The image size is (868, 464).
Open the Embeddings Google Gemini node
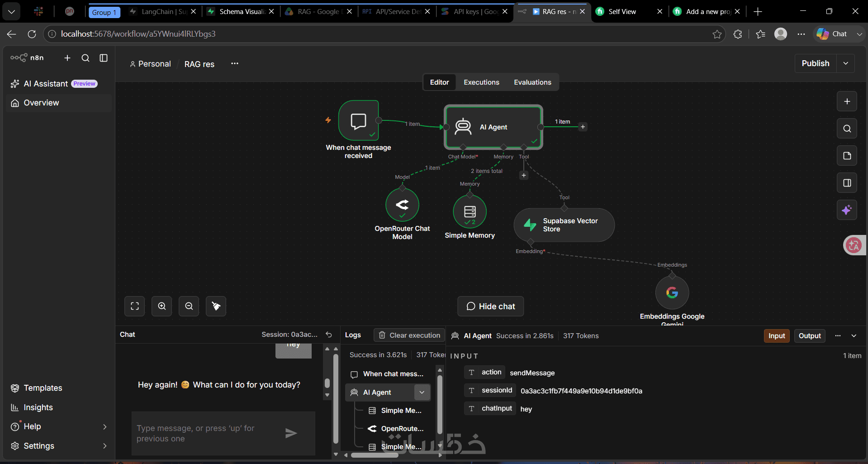coord(672,292)
